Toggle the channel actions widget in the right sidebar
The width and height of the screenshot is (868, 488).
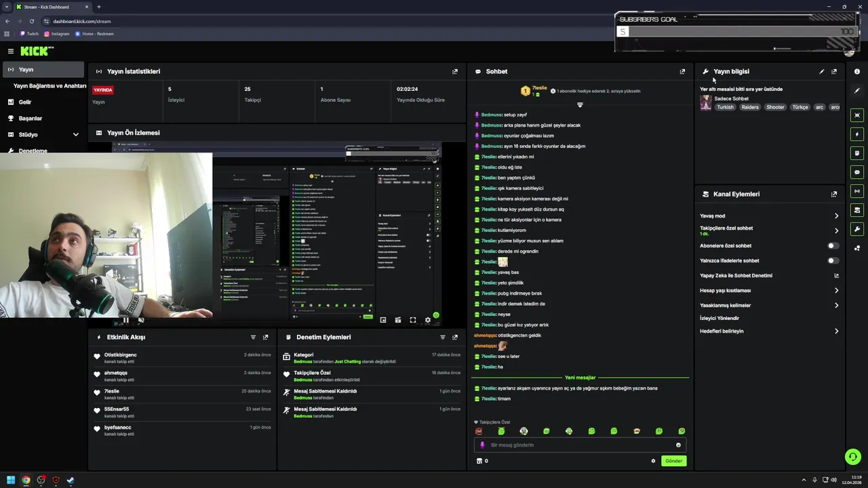point(857,210)
